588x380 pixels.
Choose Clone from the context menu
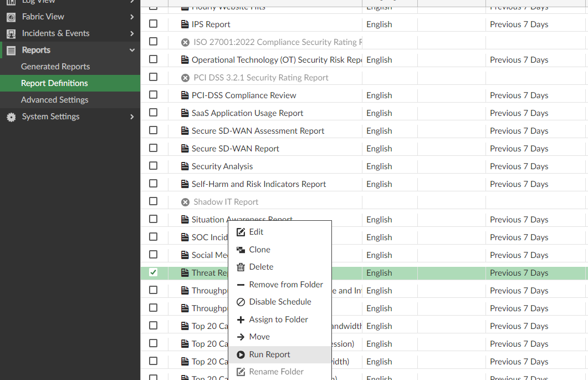(x=280, y=250)
